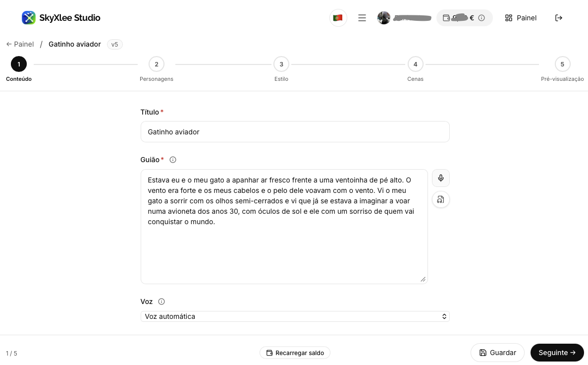This screenshot has width=588, height=365.
Task: Click the Gatinho aviador breadcrumb title
Action: [75, 44]
